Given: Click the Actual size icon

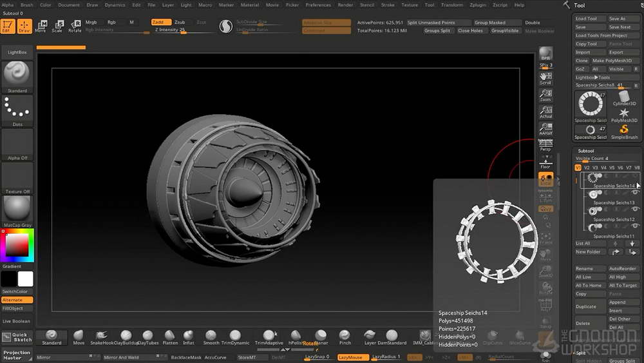Looking at the screenshot, I should pos(545,112).
